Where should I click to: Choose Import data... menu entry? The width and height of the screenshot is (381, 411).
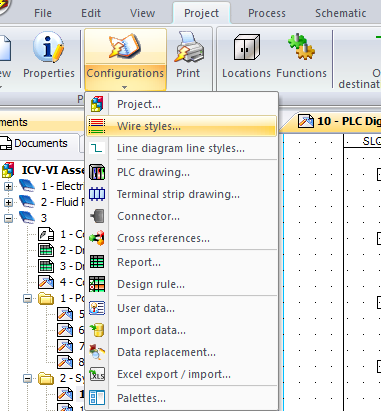click(182, 330)
